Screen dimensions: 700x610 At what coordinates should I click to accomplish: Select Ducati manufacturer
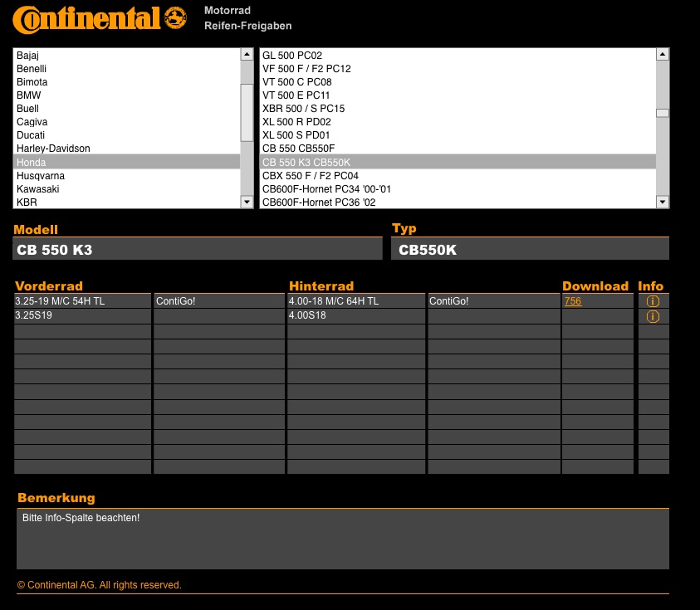tap(127, 135)
